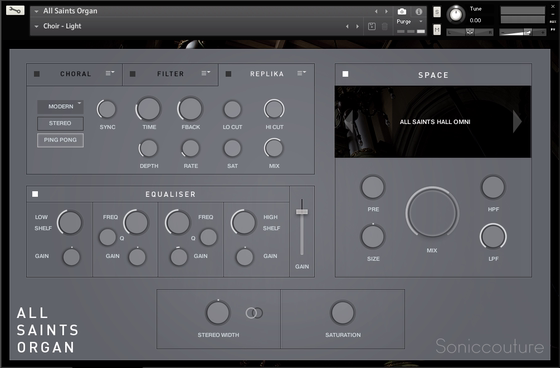The image size is (560, 368).
Task: Click the Space SIZE knob
Action: point(372,236)
